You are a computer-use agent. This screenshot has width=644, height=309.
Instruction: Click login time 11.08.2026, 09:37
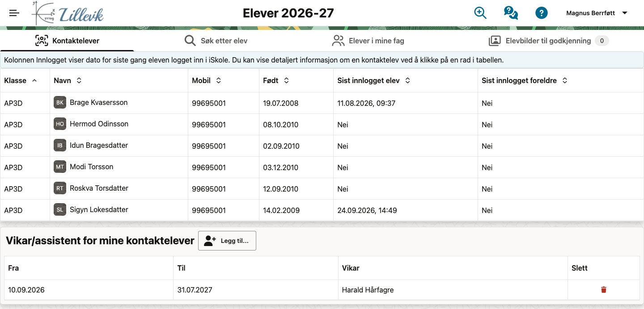(x=366, y=103)
